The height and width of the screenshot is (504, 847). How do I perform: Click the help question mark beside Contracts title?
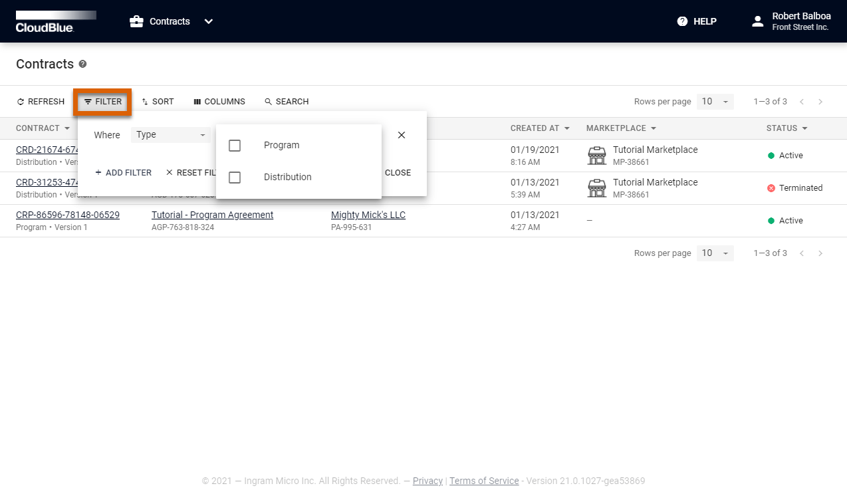point(82,64)
